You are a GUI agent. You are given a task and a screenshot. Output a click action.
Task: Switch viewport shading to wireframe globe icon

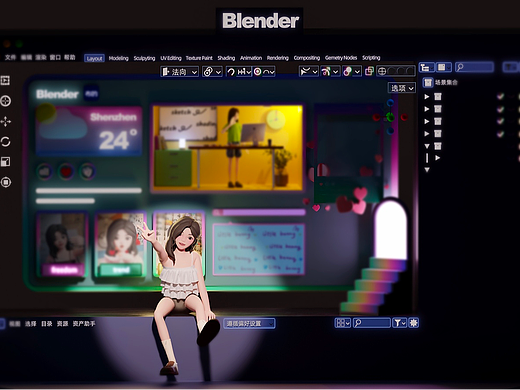point(382,71)
